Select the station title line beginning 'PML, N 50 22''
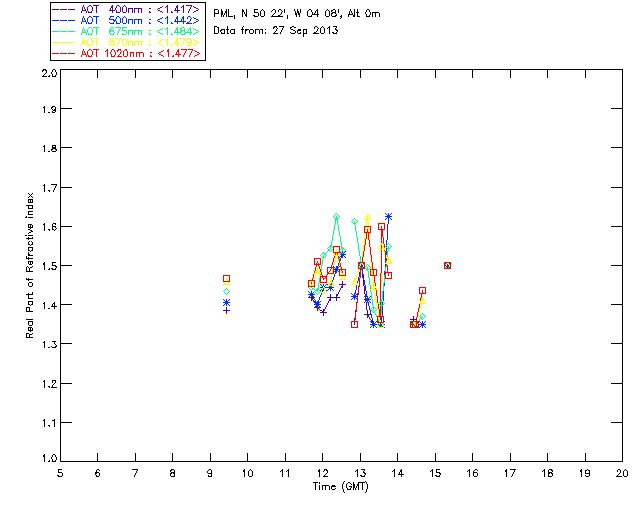Viewport: 640px width, 512px height. 297,14
